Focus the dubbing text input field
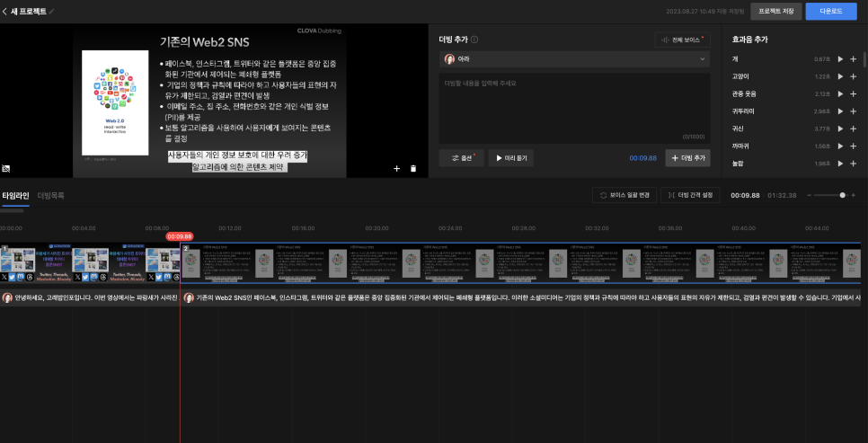This screenshot has height=443, width=868. 574,109
